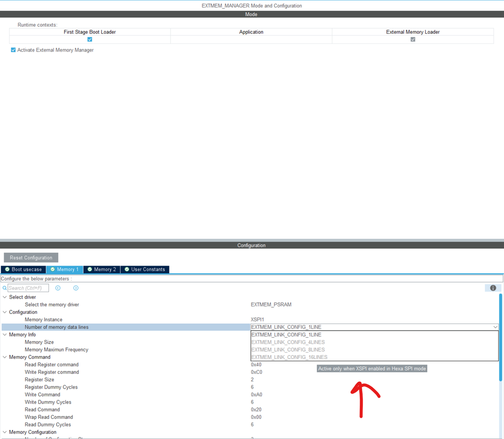The image size is (504, 439).
Task: Click the parameters panel vertical scrollbar
Action: pos(500,338)
